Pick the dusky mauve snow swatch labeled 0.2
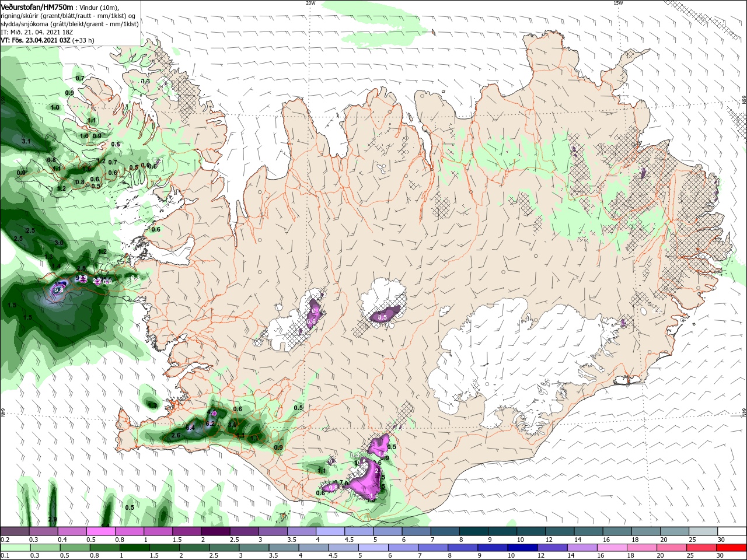This screenshot has height=560, width=747. pos(15,531)
